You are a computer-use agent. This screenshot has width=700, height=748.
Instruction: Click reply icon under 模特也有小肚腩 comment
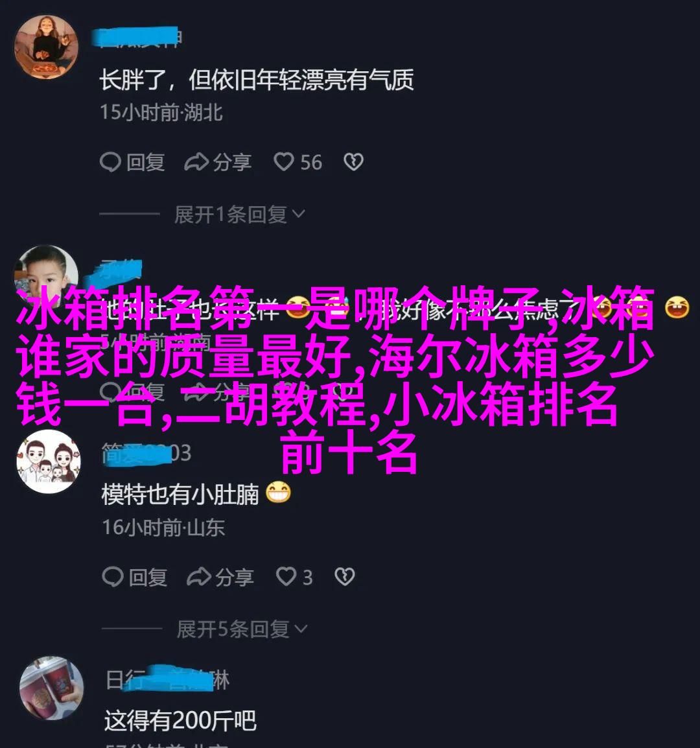click(113, 578)
